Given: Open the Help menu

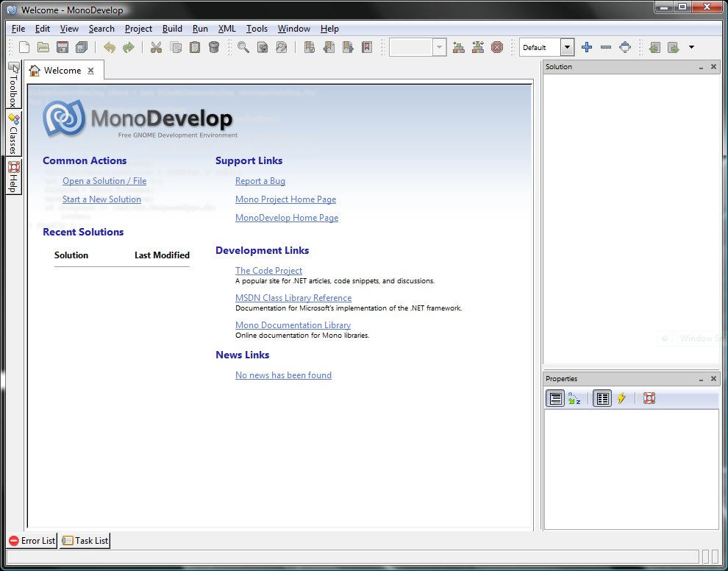Looking at the screenshot, I should click(329, 29).
